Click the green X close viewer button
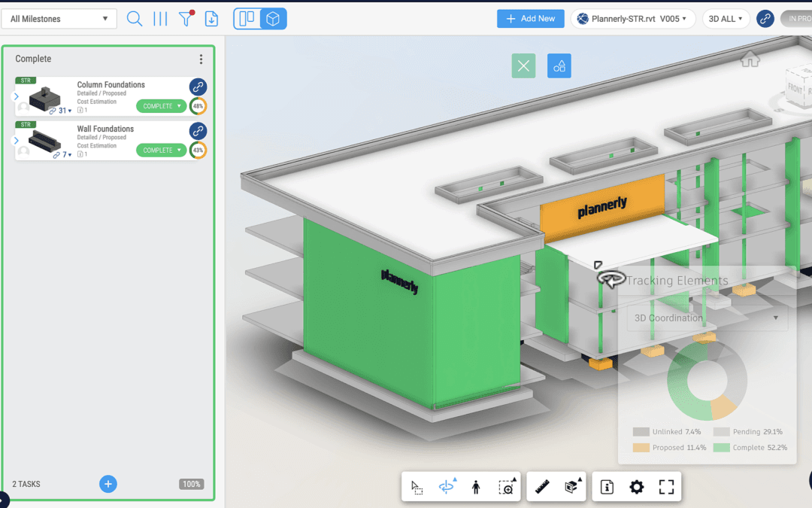 coord(523,65)
